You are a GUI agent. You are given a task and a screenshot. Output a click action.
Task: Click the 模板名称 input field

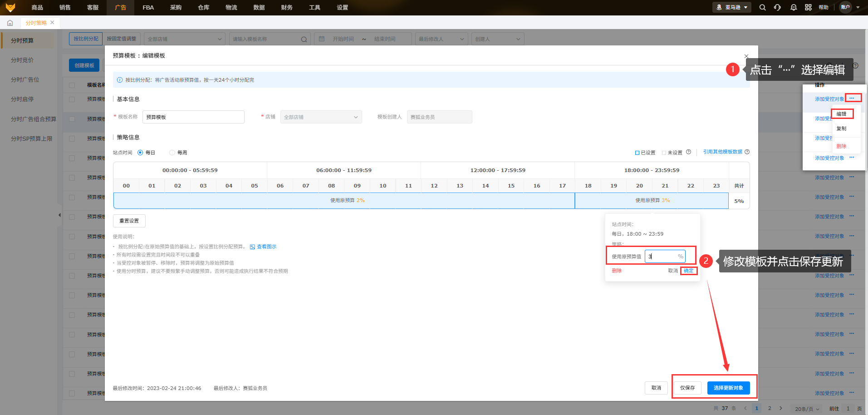click(193, 117)
